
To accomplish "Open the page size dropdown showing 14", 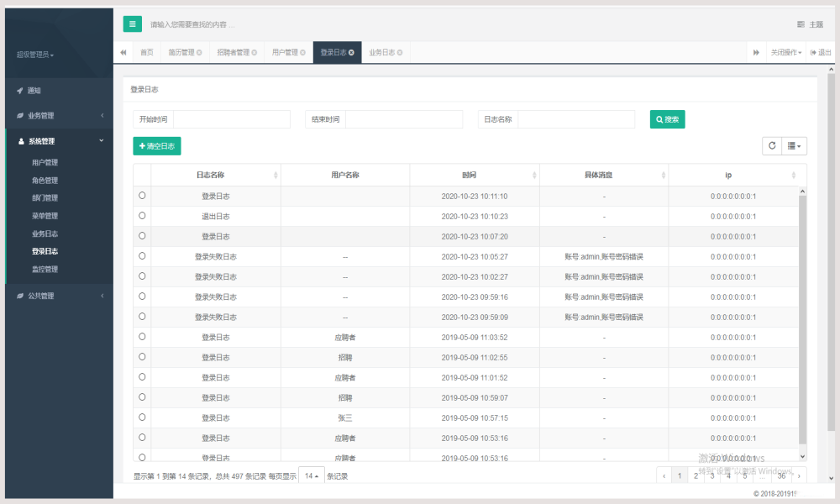I will [312, 475].
